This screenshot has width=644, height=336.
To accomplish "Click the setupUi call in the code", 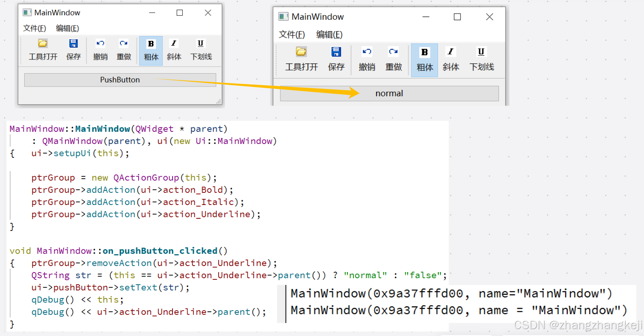I will pos(72,153).
